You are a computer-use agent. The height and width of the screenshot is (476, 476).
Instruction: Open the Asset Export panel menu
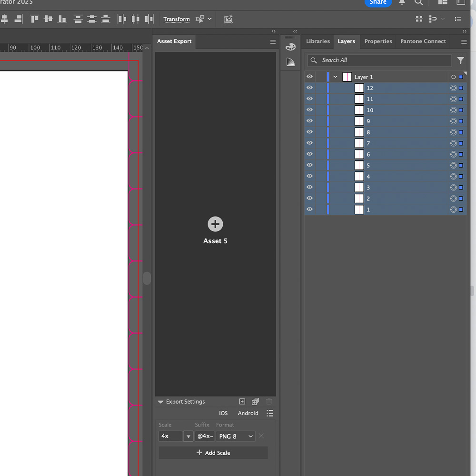pos(273,42)
